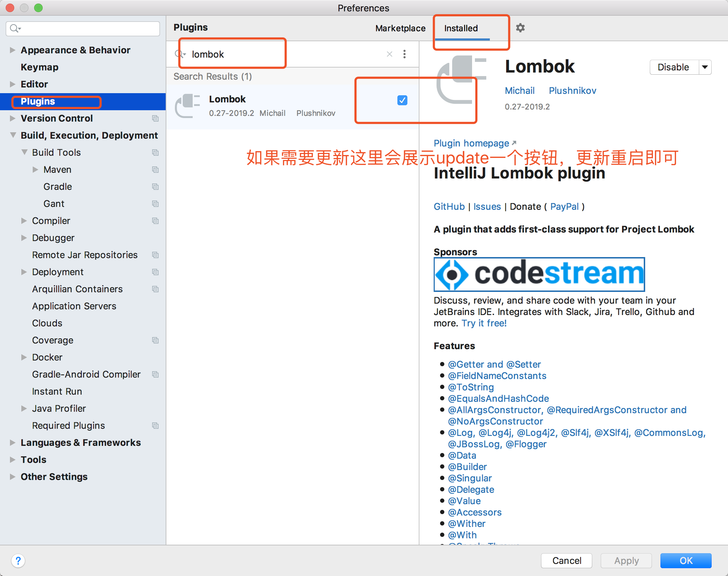
Task: Clear the lombok search text
Action: (x=390, y=54)
